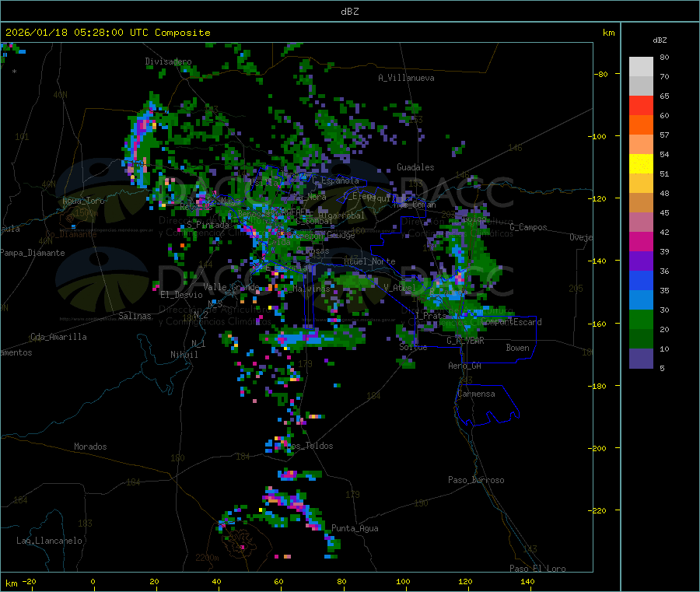Click the Carmensa map label
Screen dimensions: 700x592
tap(476, 394)
